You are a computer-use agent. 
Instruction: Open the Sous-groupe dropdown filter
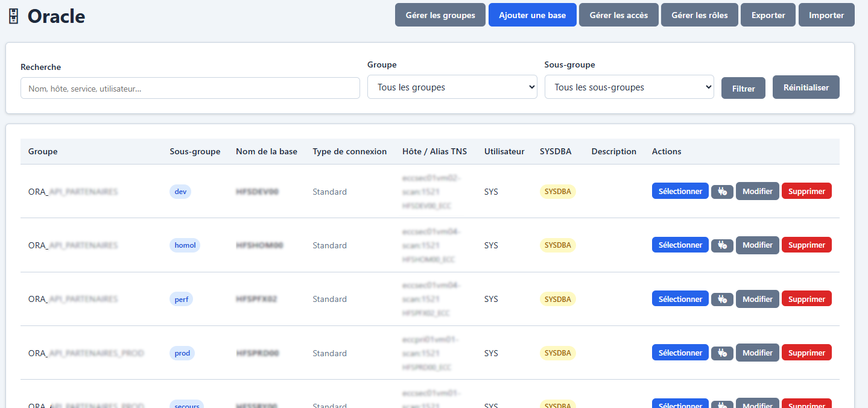629,87
